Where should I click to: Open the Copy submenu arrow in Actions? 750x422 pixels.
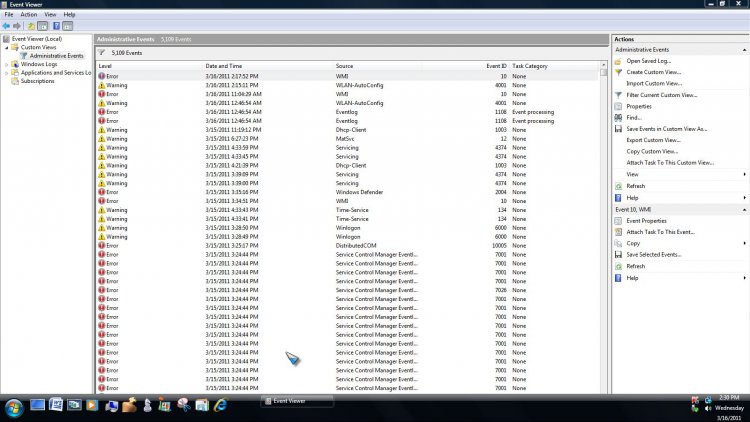point(745,244)
